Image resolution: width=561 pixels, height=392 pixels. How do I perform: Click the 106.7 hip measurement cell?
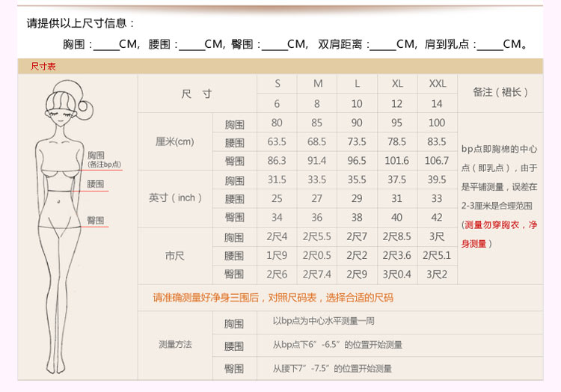[x=437, y=161]
